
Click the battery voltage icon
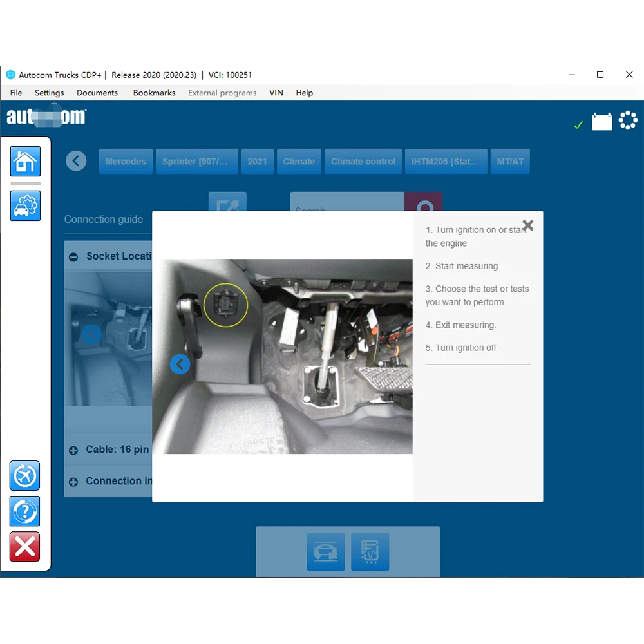pos(601,122)
